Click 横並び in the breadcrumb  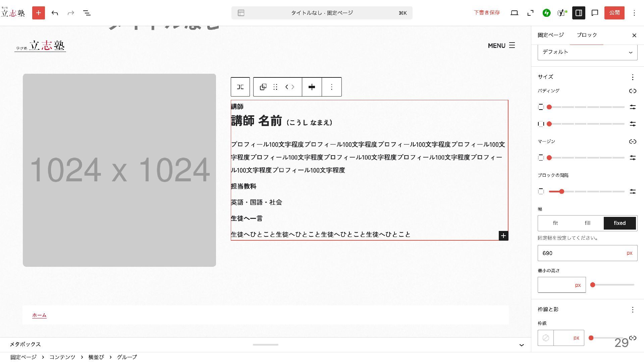coord(96,357)
